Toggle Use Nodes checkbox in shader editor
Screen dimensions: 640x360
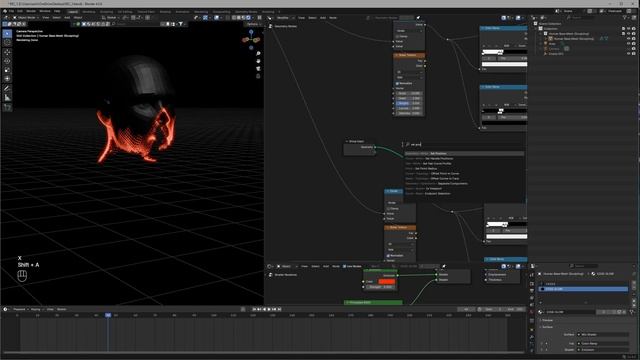[344, 266]
